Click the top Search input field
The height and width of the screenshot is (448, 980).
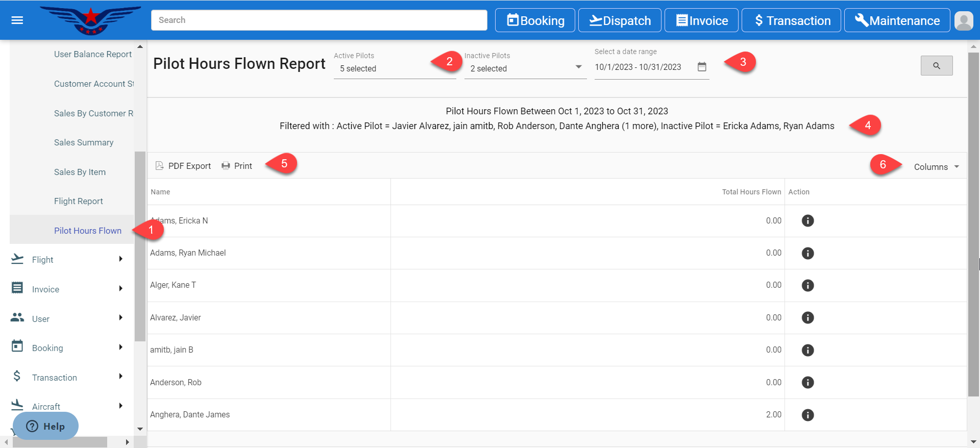(x=319, y=20)
